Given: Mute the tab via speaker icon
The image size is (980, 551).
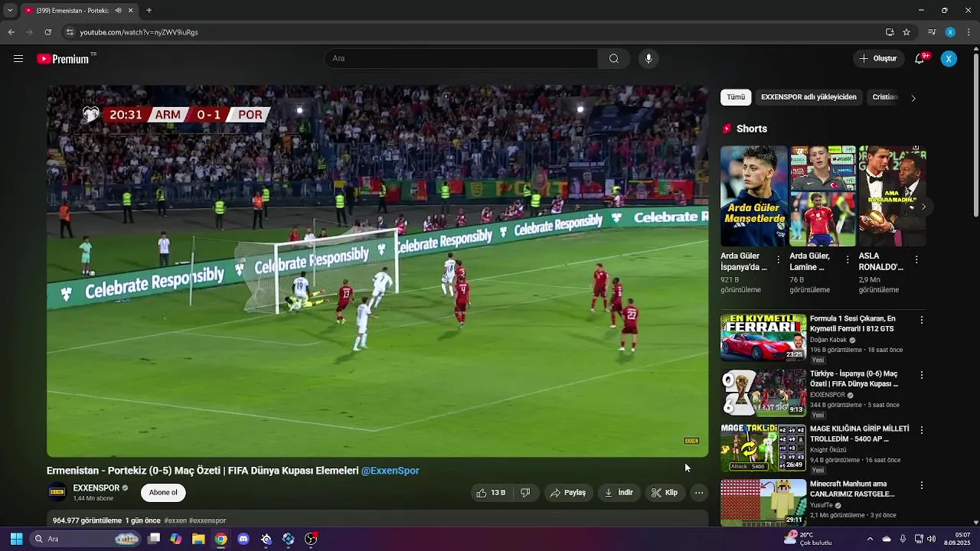Looking at the screenshot, I should click(119, 11).
